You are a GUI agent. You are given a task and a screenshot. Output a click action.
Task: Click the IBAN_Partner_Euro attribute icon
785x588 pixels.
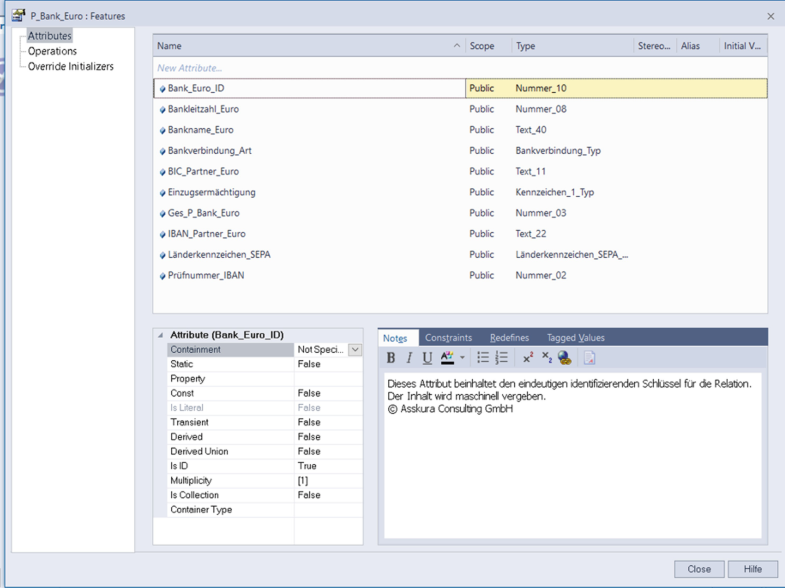(x=162, y=234)
